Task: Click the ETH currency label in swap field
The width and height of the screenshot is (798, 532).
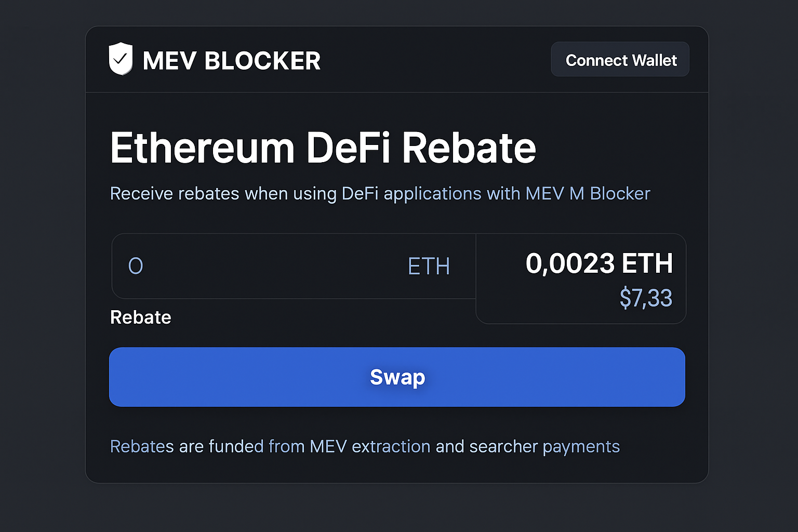Action: (428, 266)
